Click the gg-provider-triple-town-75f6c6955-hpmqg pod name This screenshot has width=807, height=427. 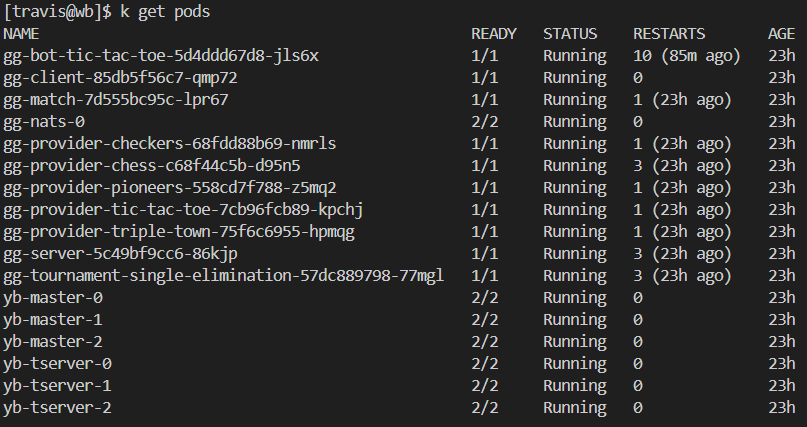click(x=179, y=231)
